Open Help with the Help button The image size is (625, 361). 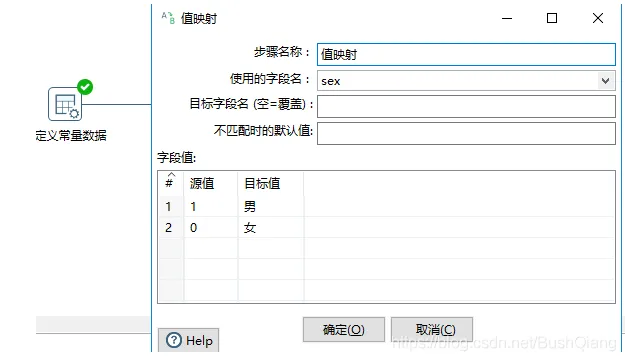[x=189, y=340]
